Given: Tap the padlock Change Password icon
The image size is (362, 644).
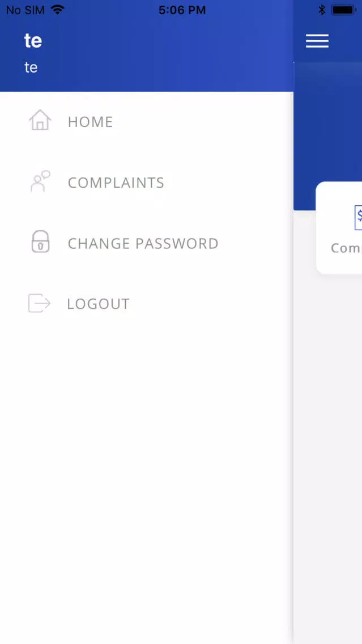Looking at the screenshot, I should point(40,241).
